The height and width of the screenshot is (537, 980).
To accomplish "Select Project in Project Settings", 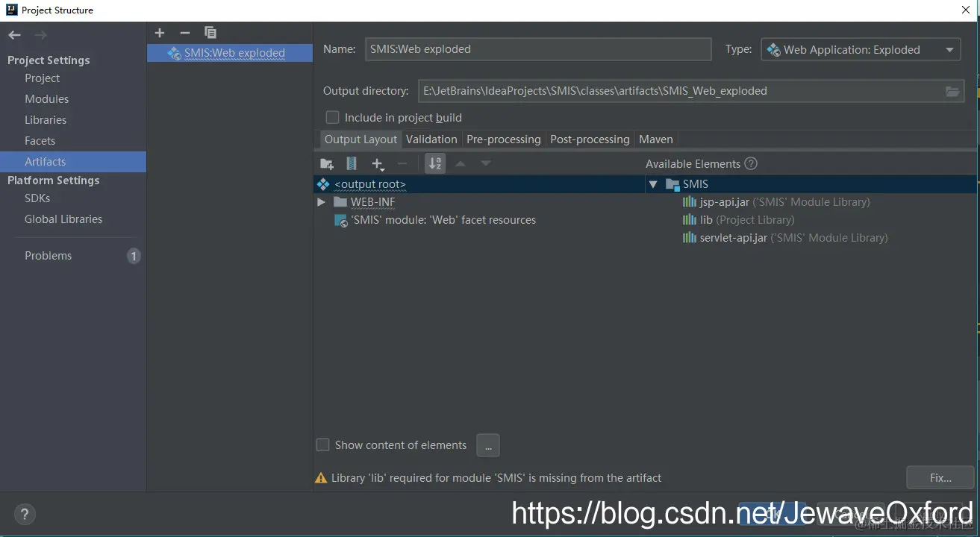I will point(43,78).
